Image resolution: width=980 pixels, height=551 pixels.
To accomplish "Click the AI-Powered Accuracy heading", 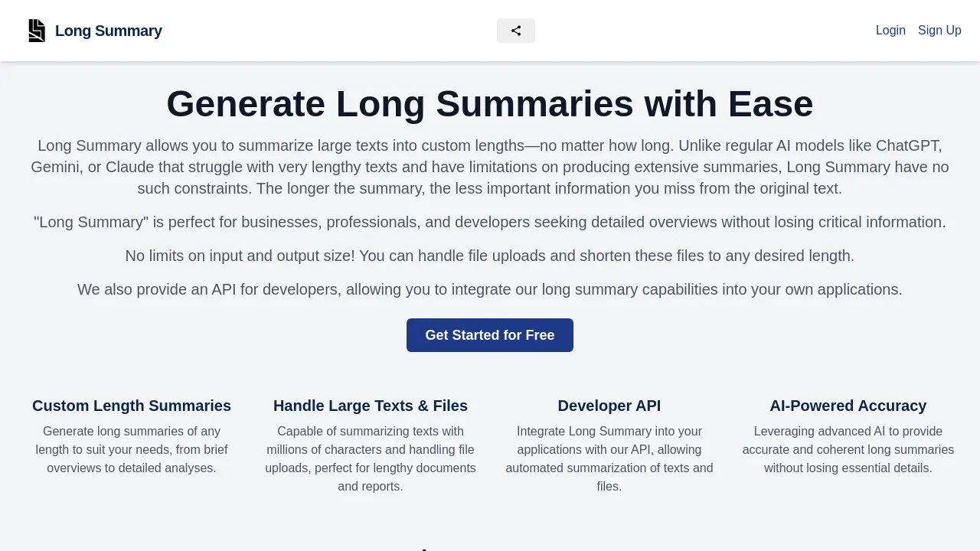I will click(x=848, y=406).
